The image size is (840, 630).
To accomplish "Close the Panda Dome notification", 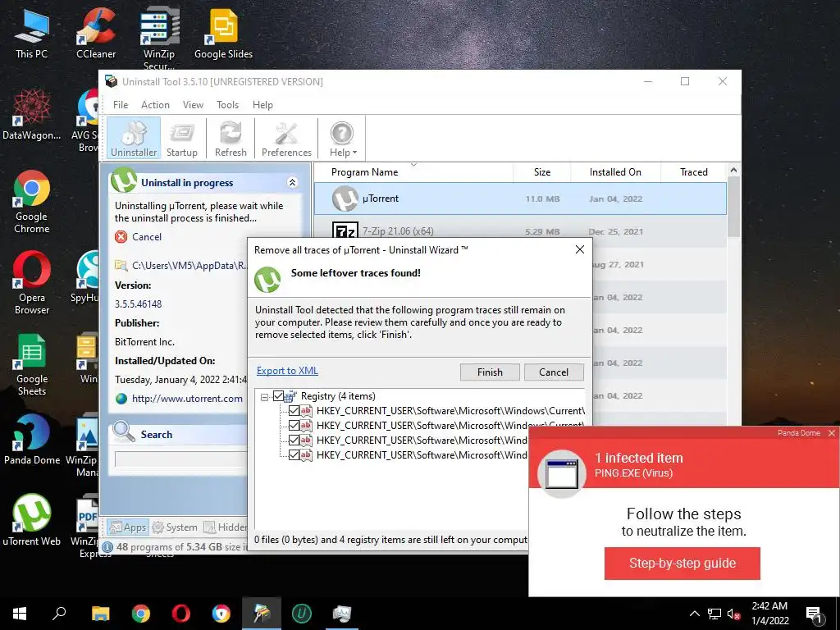I will coord(832,433).
